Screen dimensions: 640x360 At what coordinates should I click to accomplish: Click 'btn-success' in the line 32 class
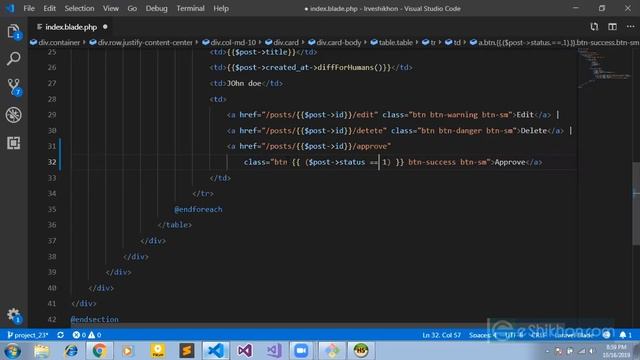pos(432,162)
